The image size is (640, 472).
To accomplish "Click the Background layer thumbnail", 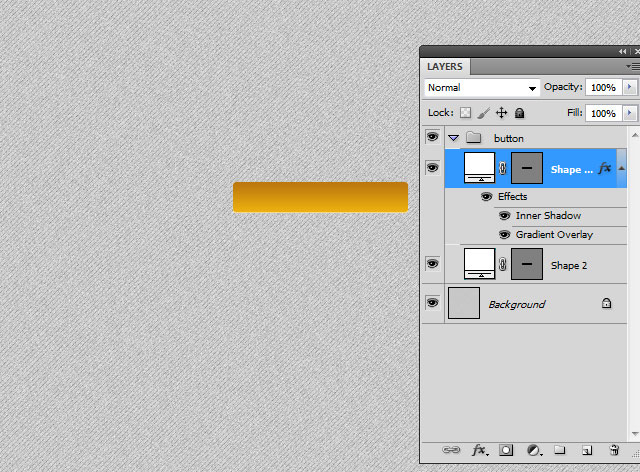I will (464, 303).
